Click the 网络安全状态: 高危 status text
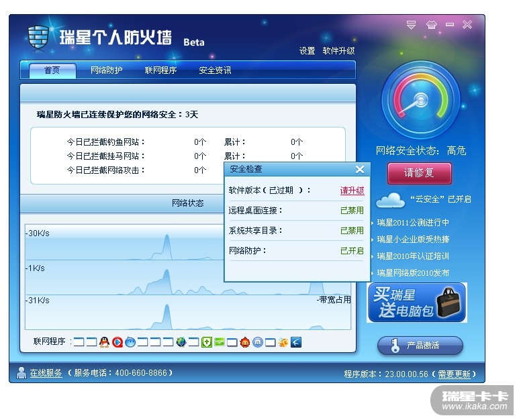The width and height of the screenshot is (519, 420). (x=421, y=151)
